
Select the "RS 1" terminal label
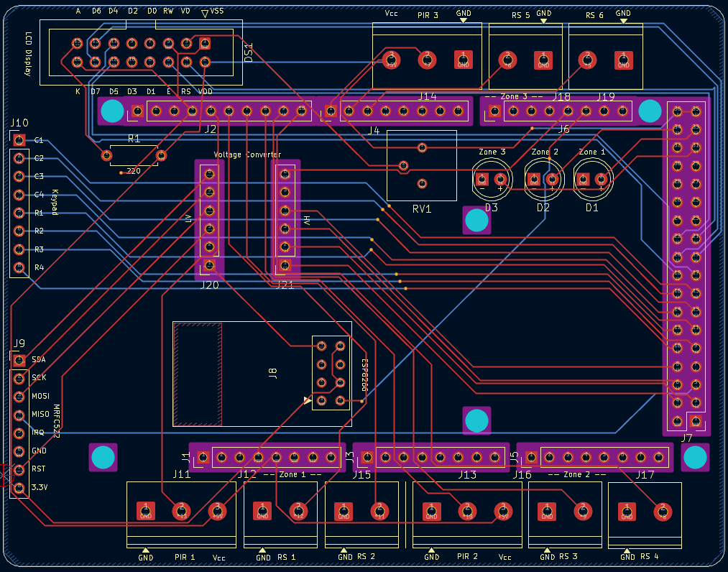point(287,557)
